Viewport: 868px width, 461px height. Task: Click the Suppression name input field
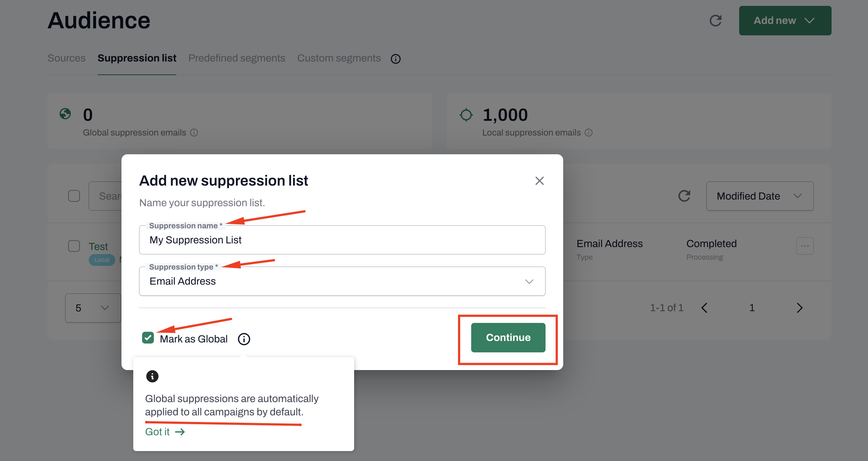[x=342, y=240]
